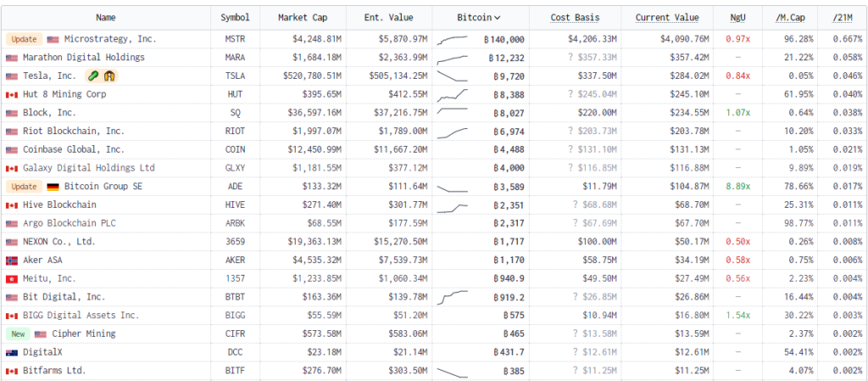Click the German flag beside Bitcoin Group SE
The height and width of the screenshot is (381, 868).
(x=53, y=187)
